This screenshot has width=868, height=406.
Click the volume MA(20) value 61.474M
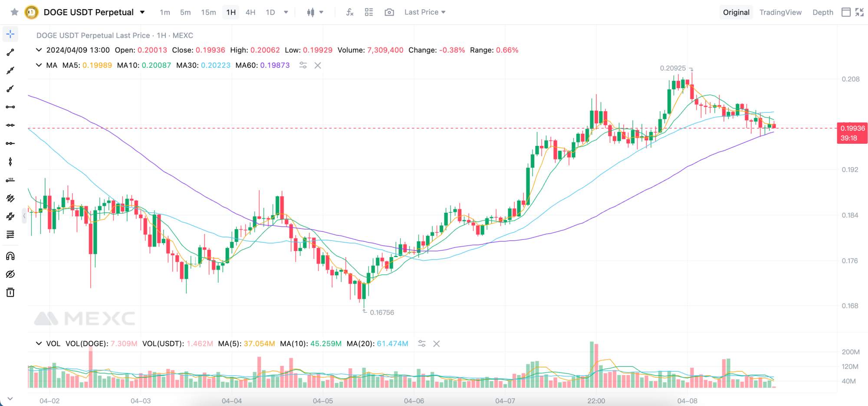(393, 343)
